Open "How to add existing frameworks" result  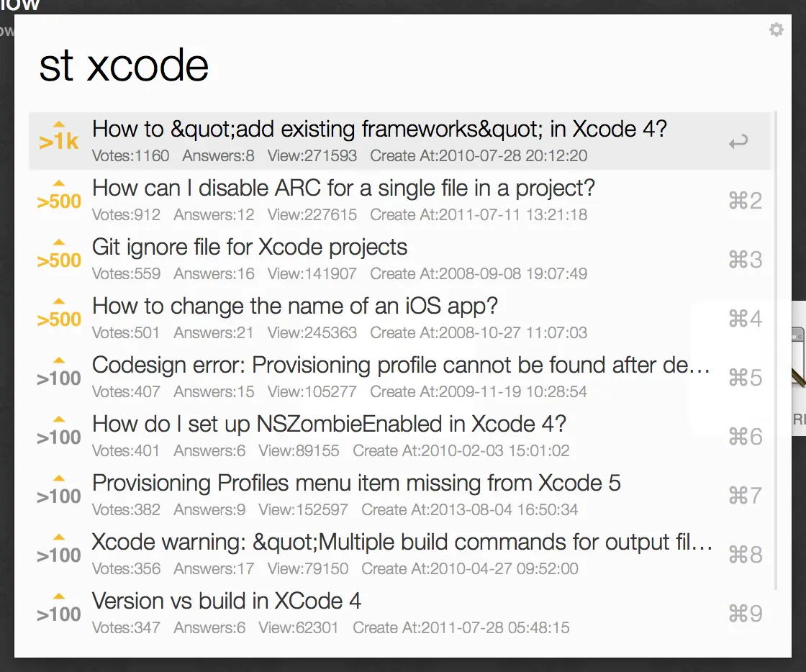400,141
